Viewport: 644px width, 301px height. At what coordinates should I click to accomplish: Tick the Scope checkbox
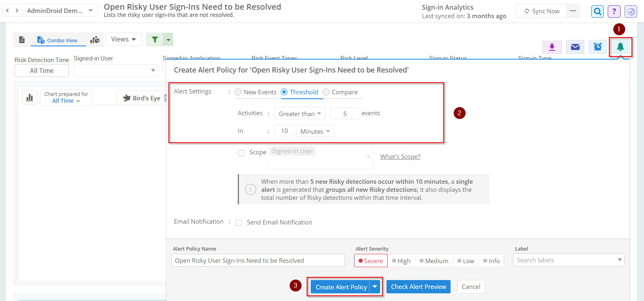pyautogui.click(x=241, y=153)
